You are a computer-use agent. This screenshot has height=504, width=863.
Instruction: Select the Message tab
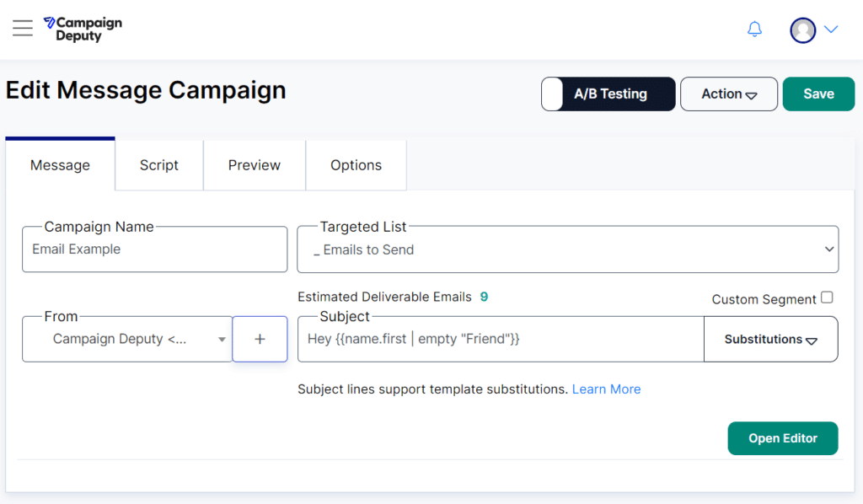(60, 165)
